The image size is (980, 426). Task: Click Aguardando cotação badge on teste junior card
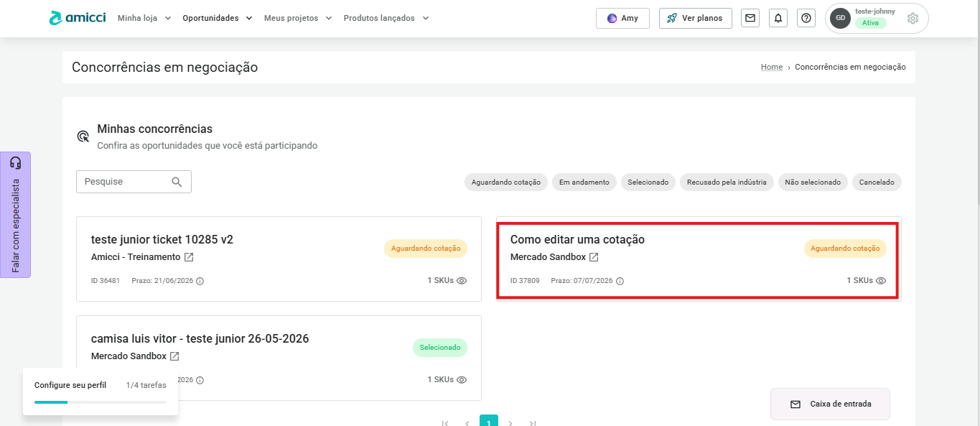426,249
